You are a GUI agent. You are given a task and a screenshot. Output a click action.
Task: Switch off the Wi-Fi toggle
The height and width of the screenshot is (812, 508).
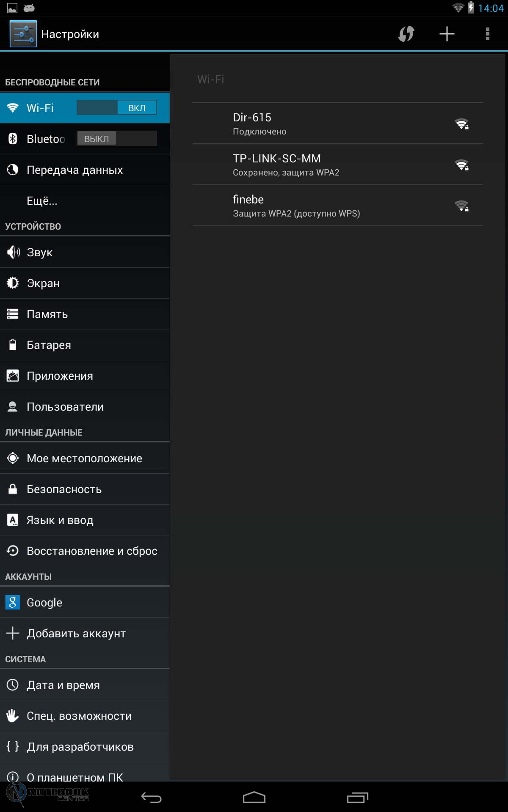[x=117, y=108]
